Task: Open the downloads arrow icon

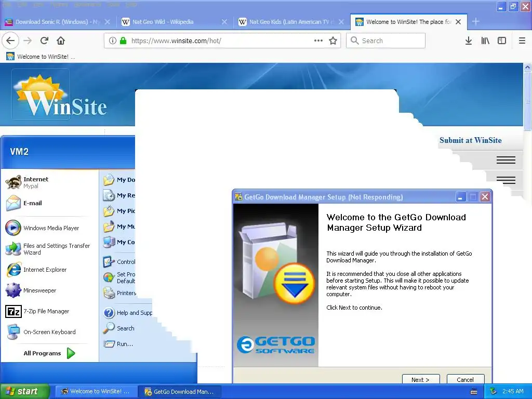Action: click(469, 41)
